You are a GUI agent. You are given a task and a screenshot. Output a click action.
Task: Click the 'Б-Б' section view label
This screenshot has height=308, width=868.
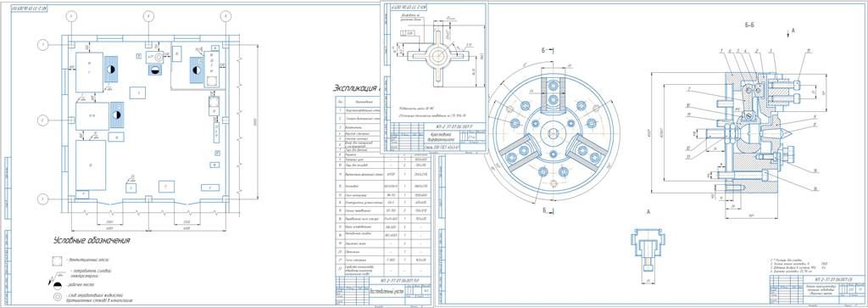coord(751,25)
